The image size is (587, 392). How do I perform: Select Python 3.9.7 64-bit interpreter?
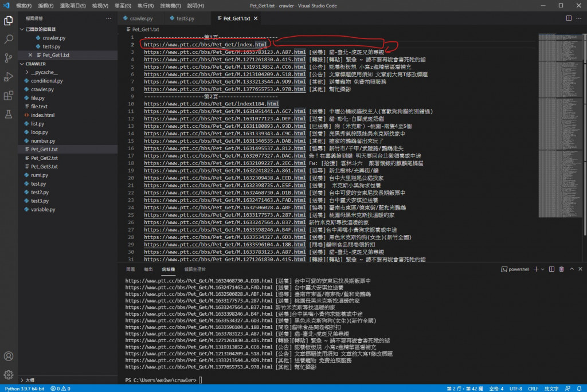(x=24, y=389)
